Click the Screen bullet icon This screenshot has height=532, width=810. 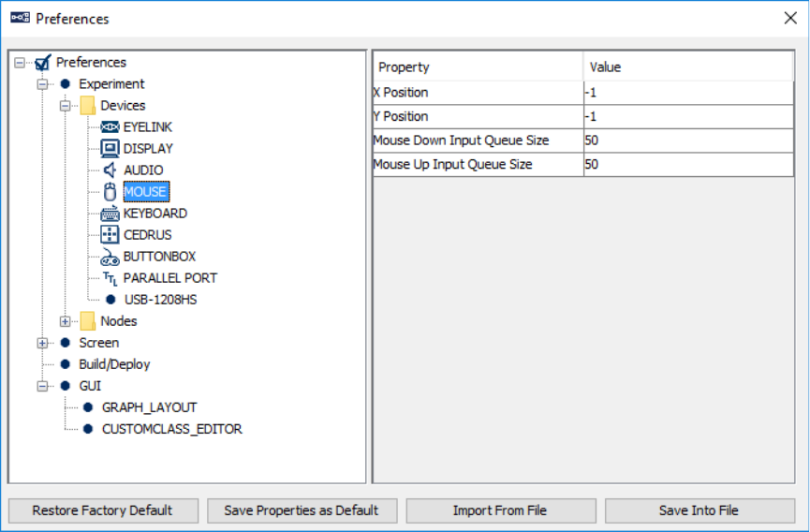(x=66, y=343)
